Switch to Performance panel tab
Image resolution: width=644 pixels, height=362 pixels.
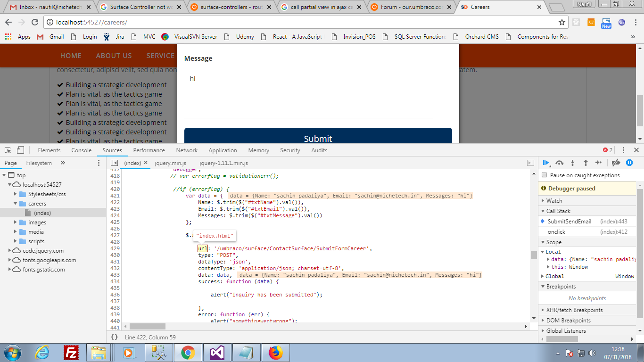[149, 150]
